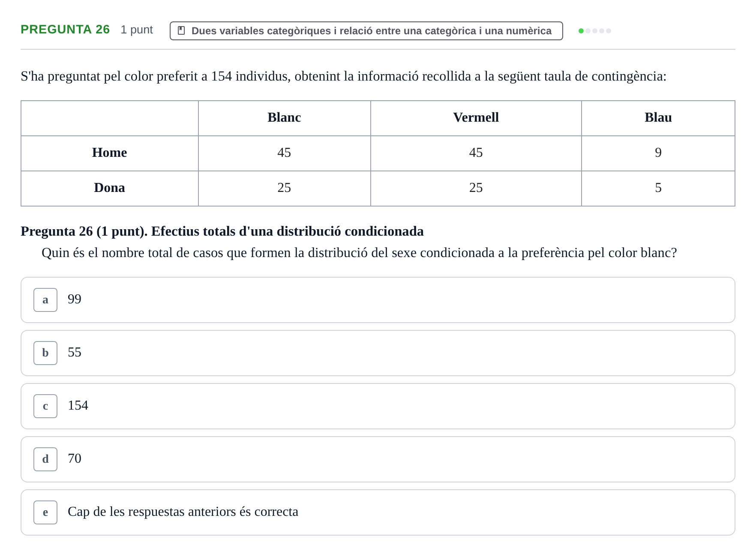Viewport: 756px width, 557px height.
Task: Choose answer option c with 154
Action: pyautogui.click(x=378, y=406)
